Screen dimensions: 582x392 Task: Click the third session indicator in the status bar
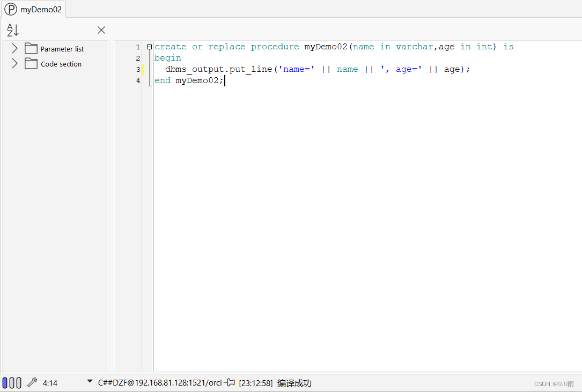(18, 382)
